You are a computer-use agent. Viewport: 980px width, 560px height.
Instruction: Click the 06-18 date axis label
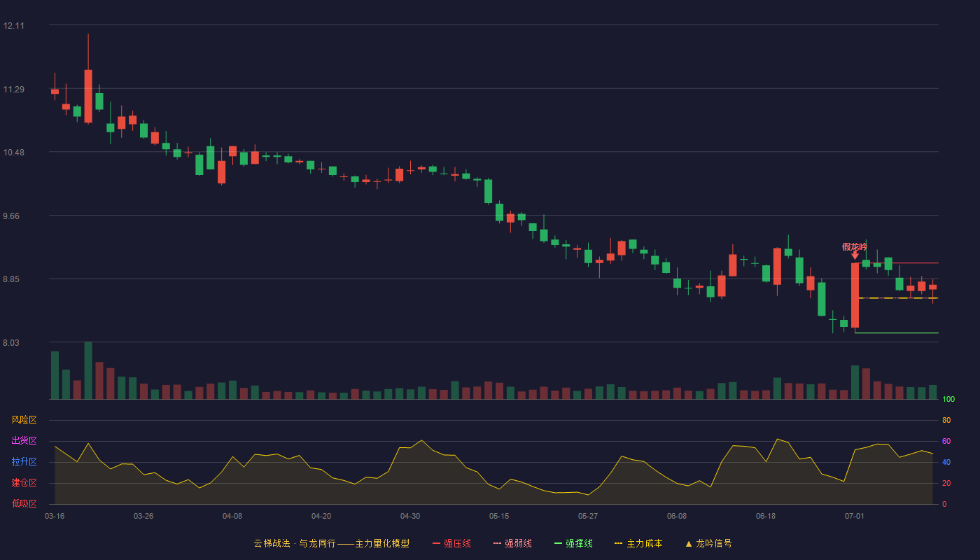point(766,516)
